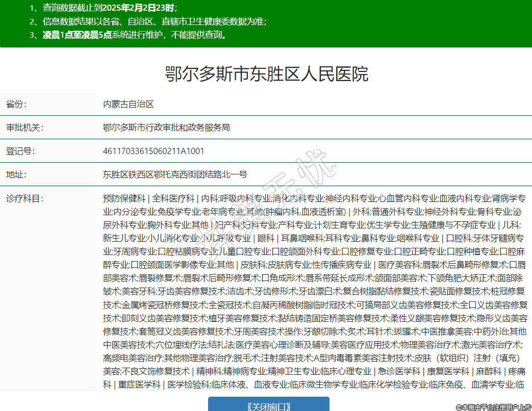Click 预防保健科 in the department list

[124, 198]
